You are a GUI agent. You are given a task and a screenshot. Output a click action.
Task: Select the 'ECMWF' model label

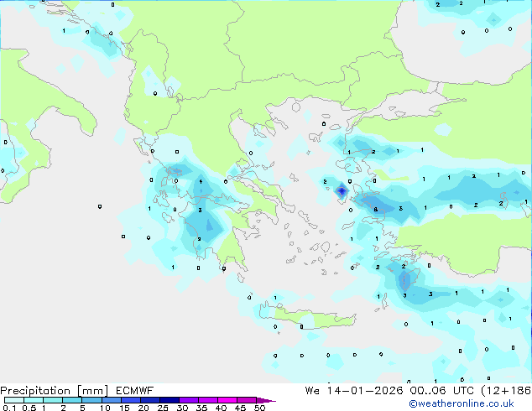135,391
